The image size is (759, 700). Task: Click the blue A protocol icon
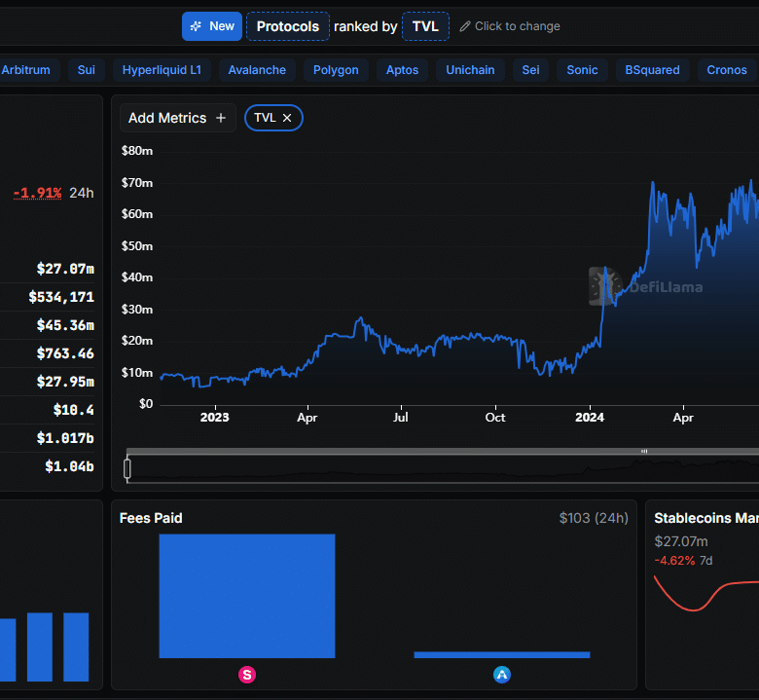tap(502, 675)
